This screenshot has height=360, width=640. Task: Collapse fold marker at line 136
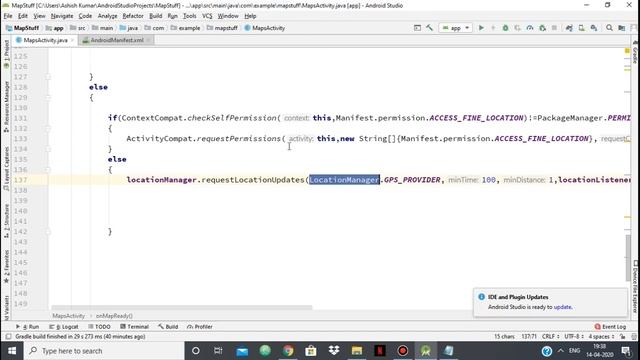click(x=48, y=170)
